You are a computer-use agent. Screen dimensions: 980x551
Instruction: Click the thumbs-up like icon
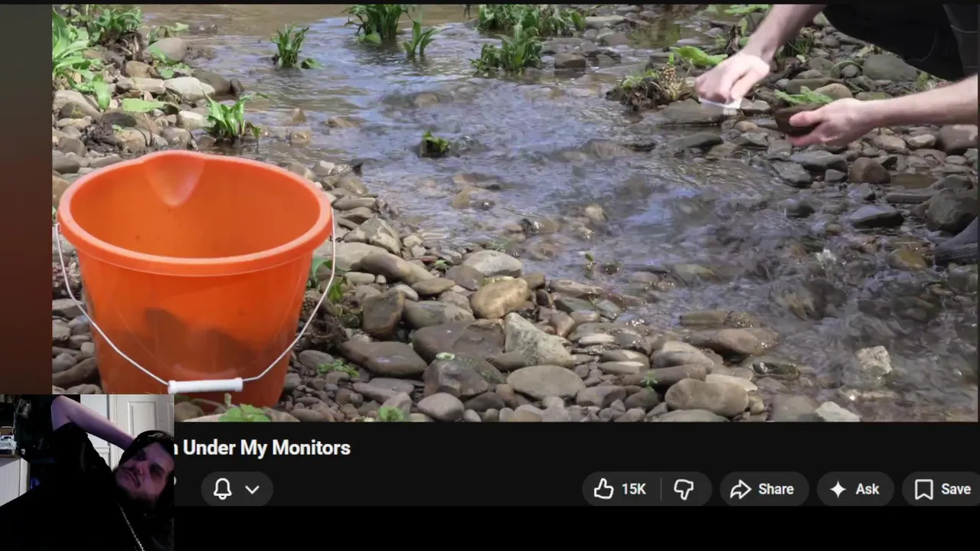(x=603, y=489)
